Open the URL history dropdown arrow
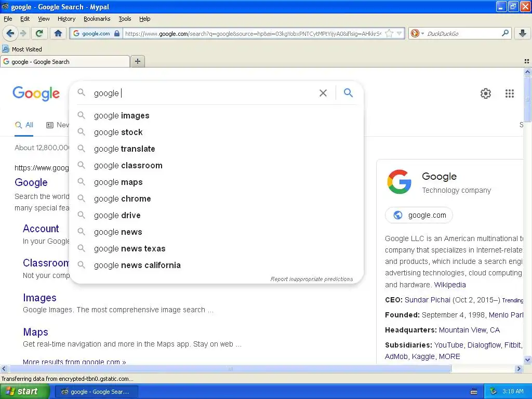Image resolution: width=532 pixels, height=399 pixels. (x=400, y=33)
